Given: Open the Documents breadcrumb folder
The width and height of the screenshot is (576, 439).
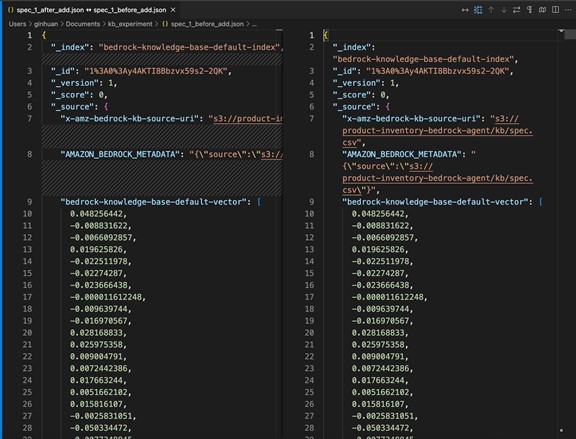Looking at the screenshot, I should coord(83,24).
